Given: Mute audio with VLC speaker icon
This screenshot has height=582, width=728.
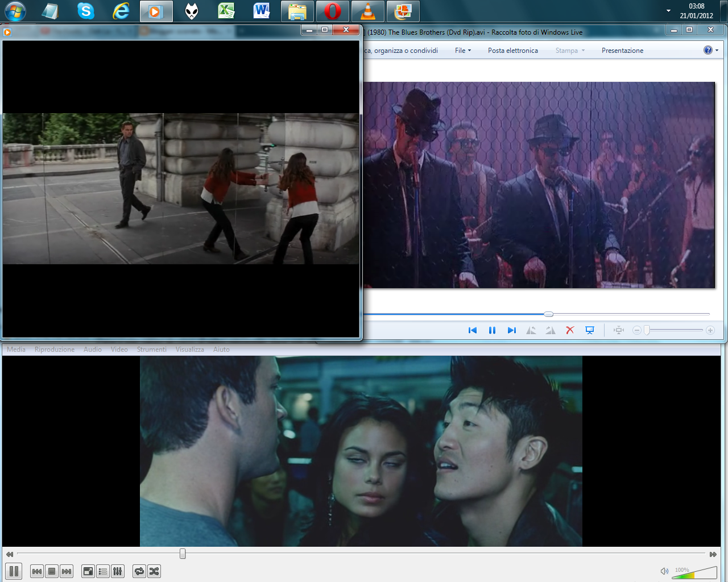Looking at the screenshot, I should click(x=664, y=571).
